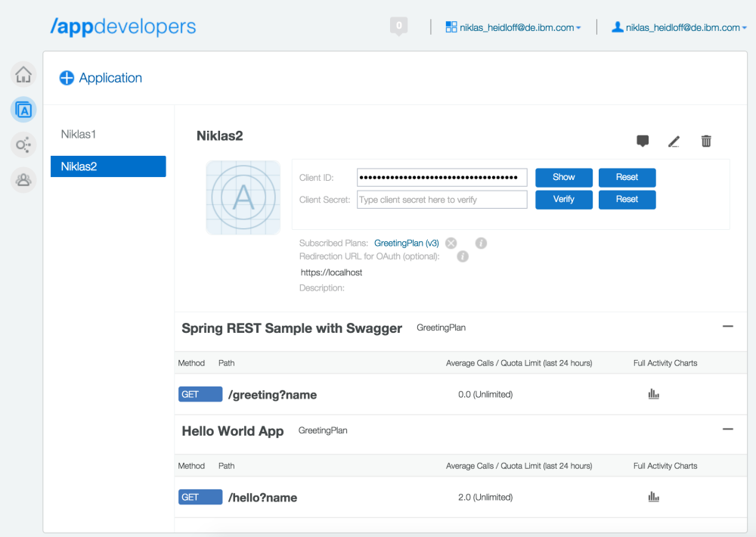Open activity chart for /hello?name
This screenshot has width=756, height=537.
654,497
